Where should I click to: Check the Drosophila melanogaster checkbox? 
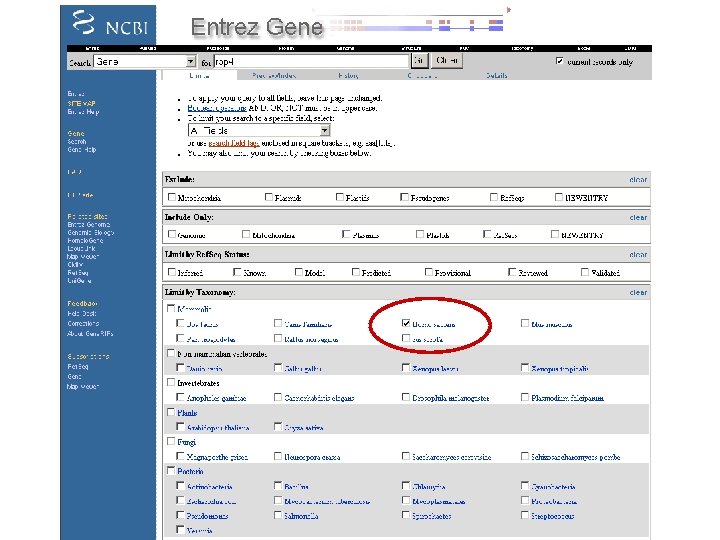point(406,397)
